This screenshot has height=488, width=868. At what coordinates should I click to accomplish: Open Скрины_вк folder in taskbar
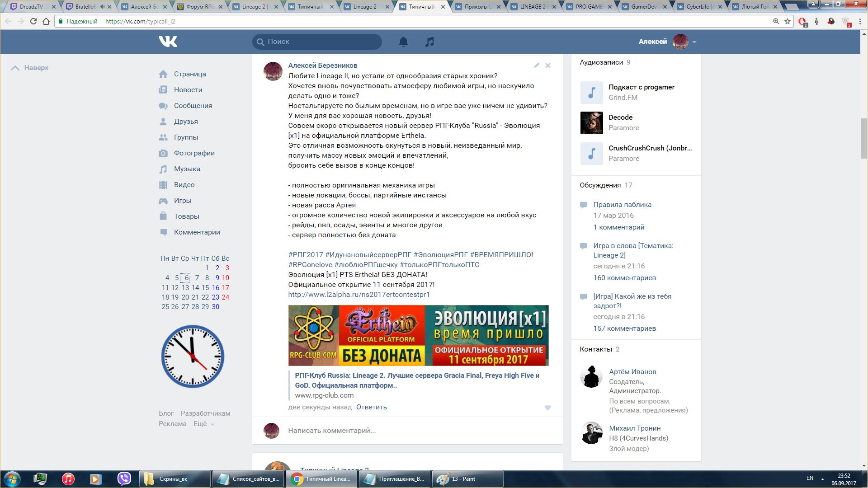click(x=175, y=479)
